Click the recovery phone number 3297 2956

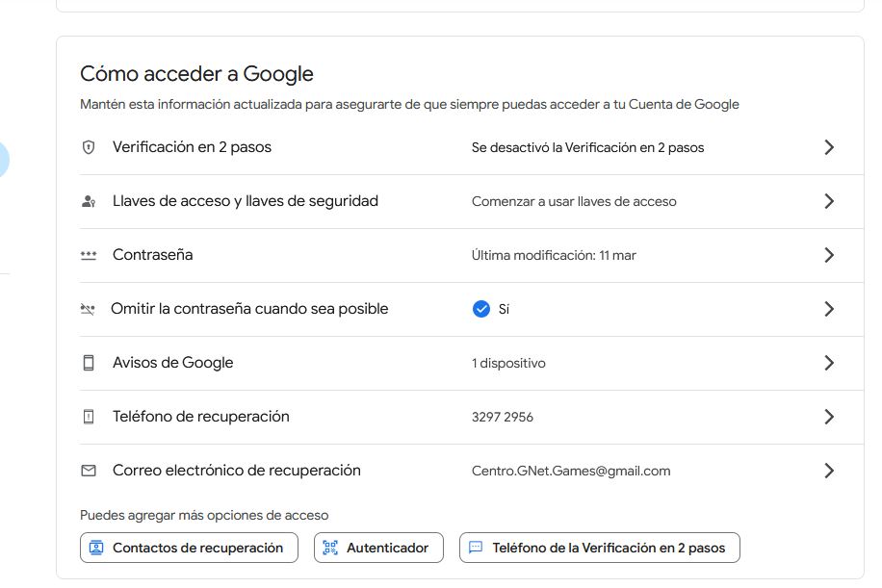503,417
